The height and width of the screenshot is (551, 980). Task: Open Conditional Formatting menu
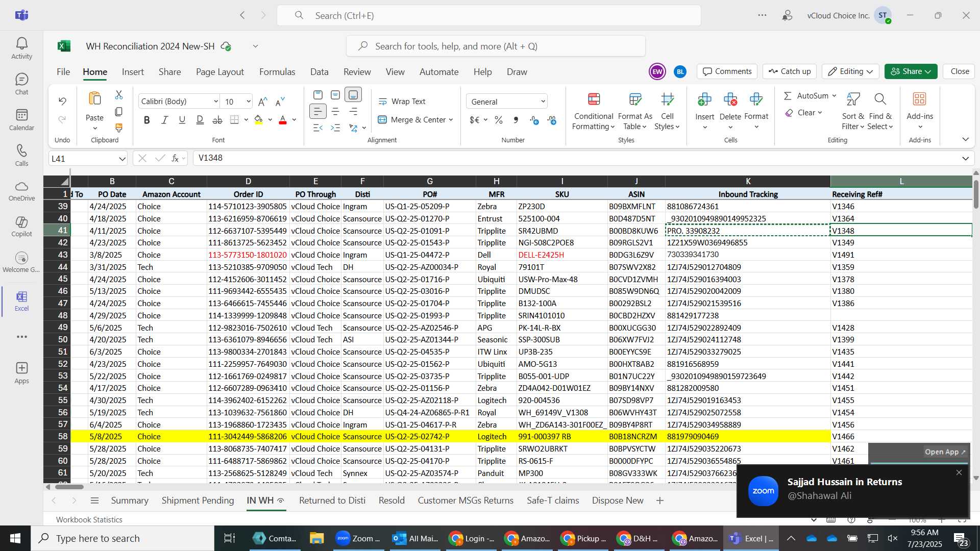(593, 112)
